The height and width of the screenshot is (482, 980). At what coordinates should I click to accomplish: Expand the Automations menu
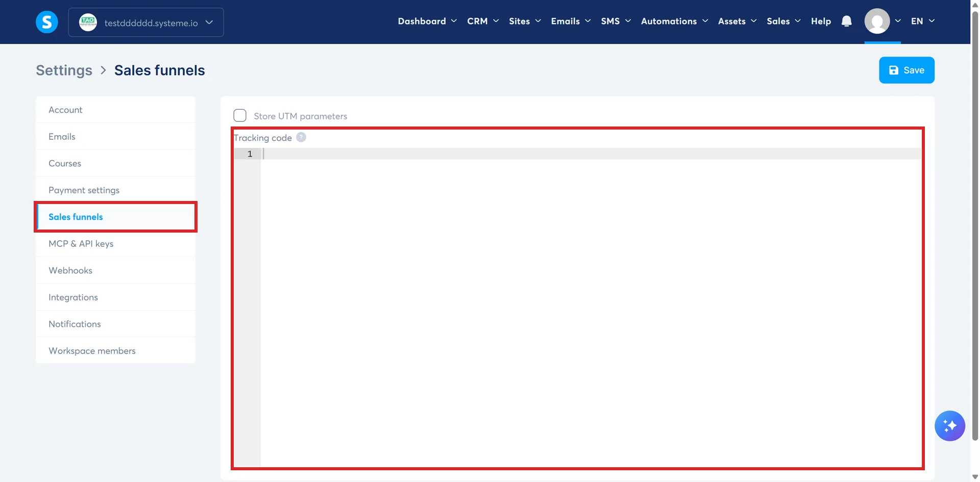(x=674, y=21)
